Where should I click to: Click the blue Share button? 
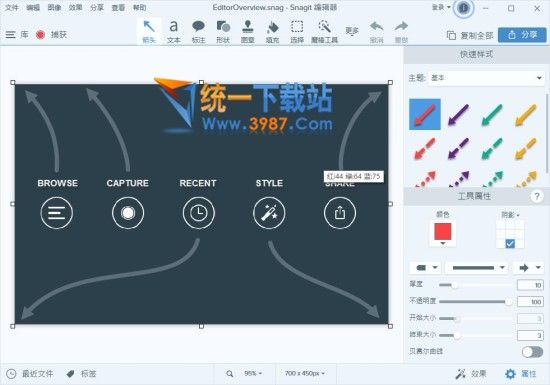pos(522,35)
